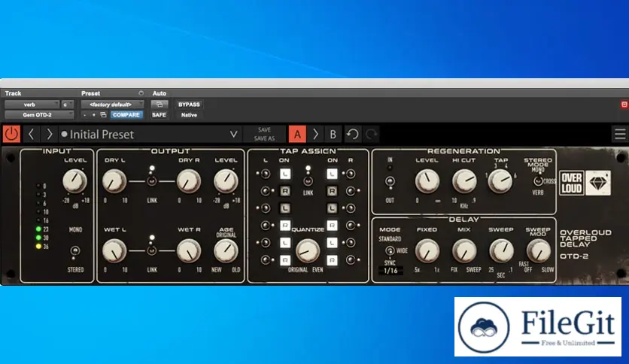Image resolution: width=629 pixels, height=364 pixels.
Task: Click the HI CUT knob
Action: tap(464, 180)
